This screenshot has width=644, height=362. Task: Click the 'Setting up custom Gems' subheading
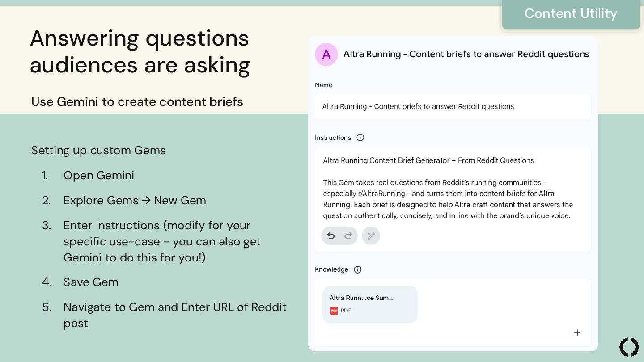click(98, 150)
